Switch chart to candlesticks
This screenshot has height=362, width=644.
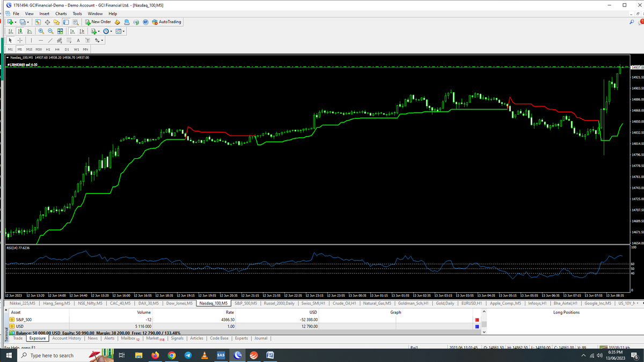(x=20, y=31)
